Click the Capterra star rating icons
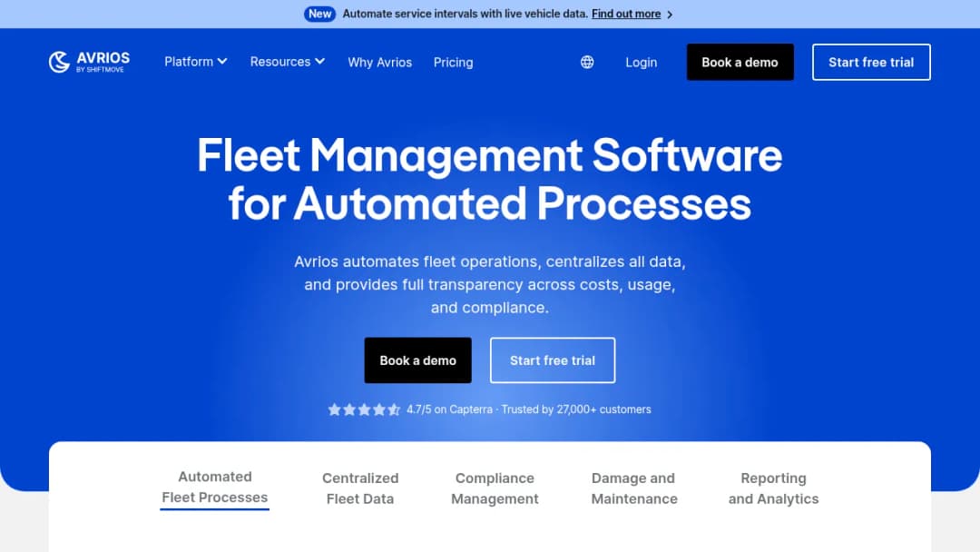Image resolution: width=980 pixels, height=552 pixels. (x=364, y=409)
